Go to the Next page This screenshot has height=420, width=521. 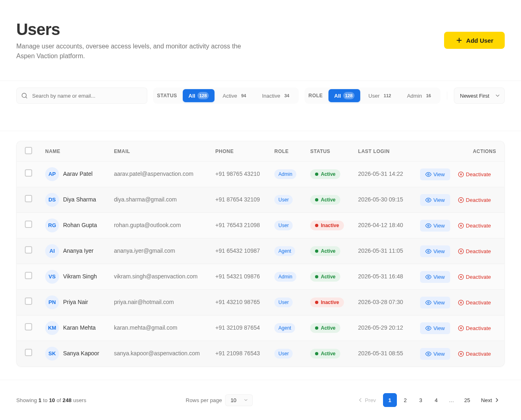tap(490, 400)
